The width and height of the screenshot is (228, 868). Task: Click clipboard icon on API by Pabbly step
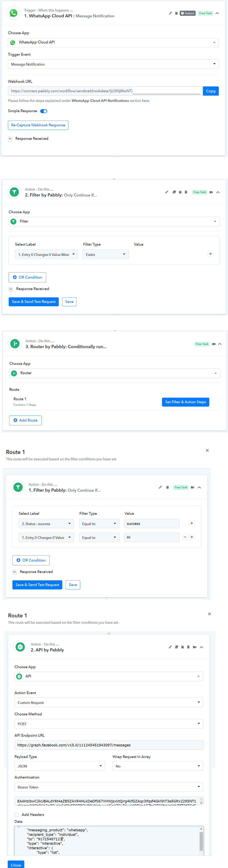click(182, 647)
